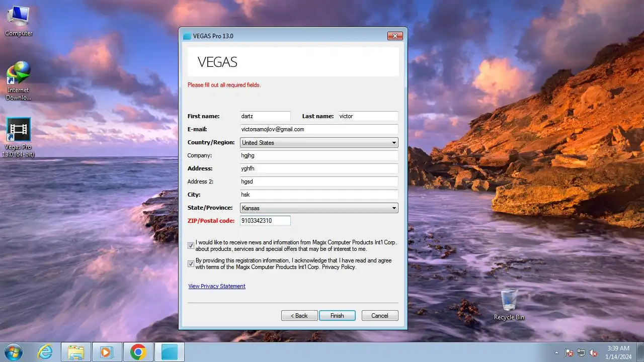Cancel the registration dialog

[380, 316]
